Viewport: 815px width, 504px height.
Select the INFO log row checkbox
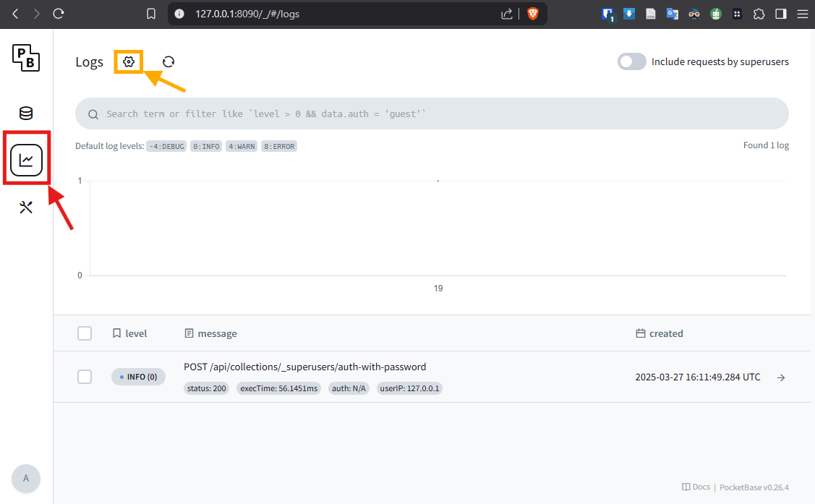85,376
